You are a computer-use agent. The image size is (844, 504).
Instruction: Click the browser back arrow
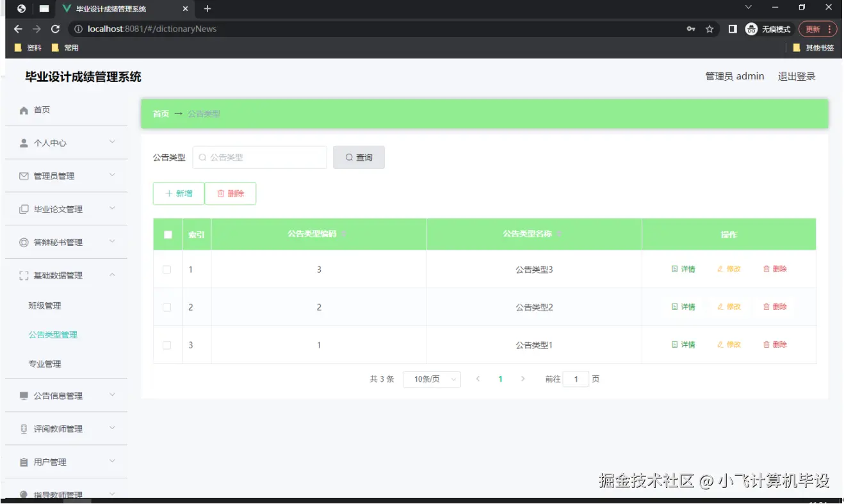18,29
